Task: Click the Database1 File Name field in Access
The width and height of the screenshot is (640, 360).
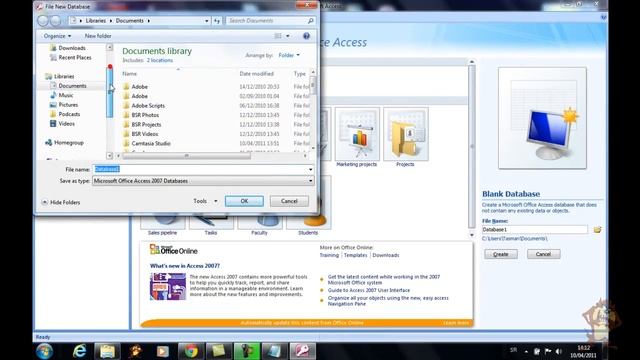Action: 535,230
